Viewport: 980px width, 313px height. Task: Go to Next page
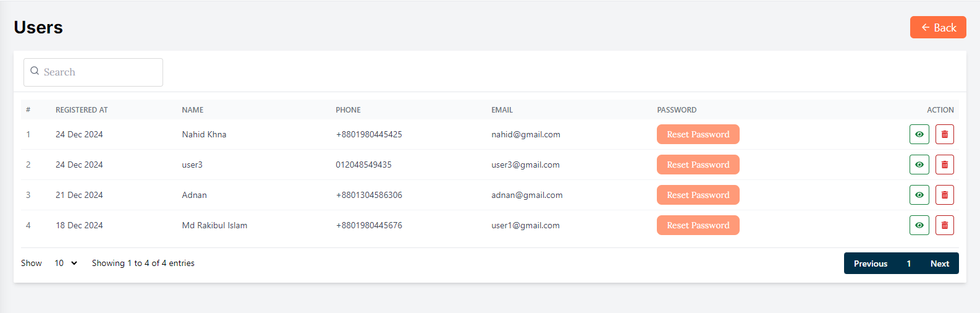click(x=939, y=264)
